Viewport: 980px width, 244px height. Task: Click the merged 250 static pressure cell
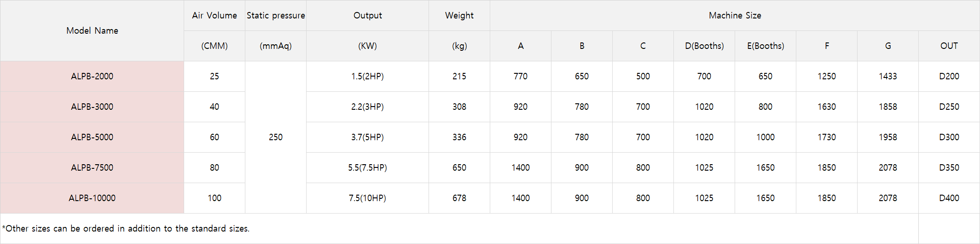(x=276, y=137)
